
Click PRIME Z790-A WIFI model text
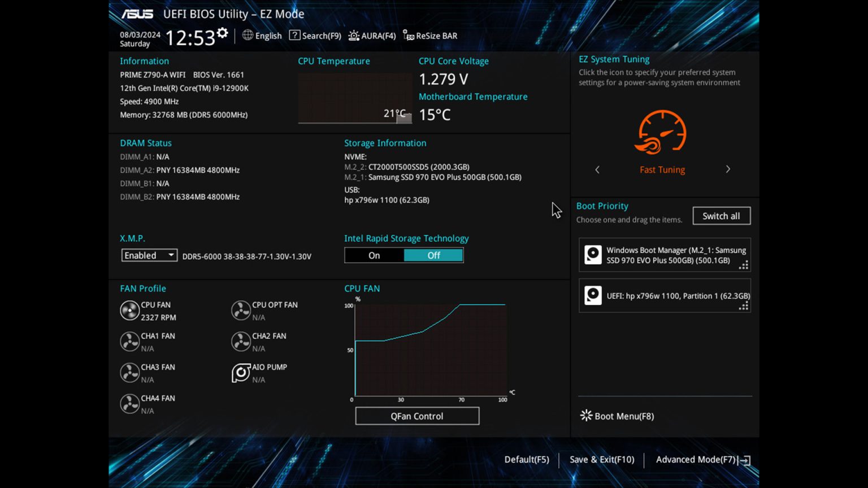153,75
